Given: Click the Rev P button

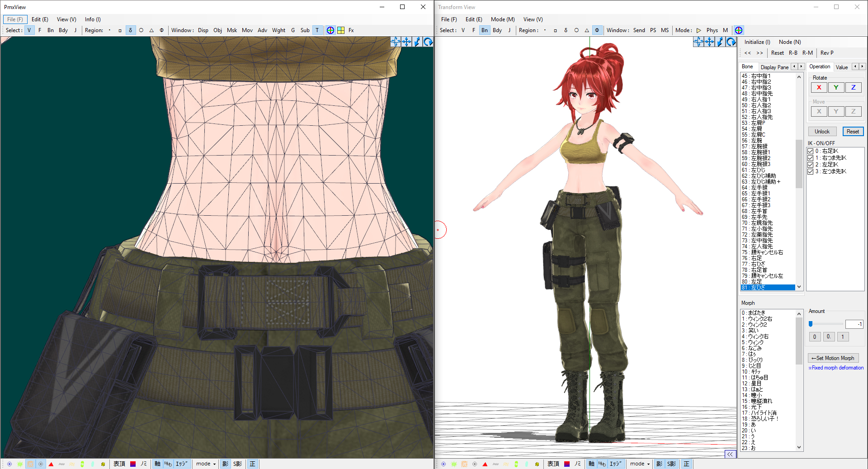Looking at the screenshot, I should click(x=827, y=53).
